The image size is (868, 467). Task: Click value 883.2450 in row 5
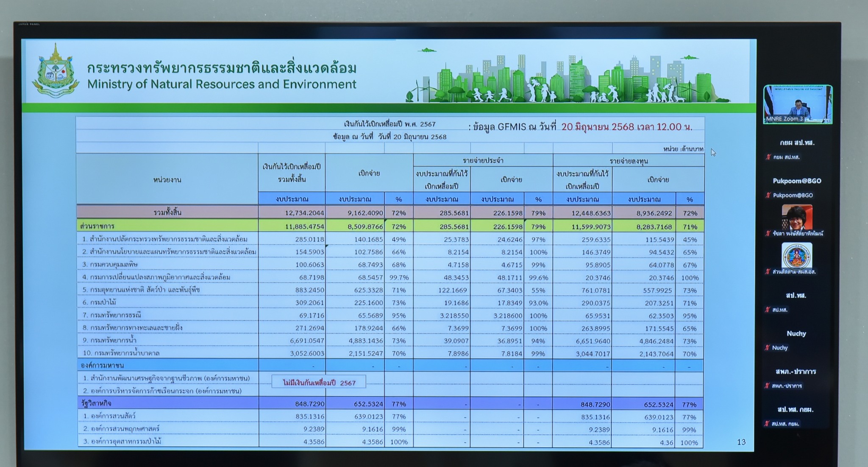(310, 290)
